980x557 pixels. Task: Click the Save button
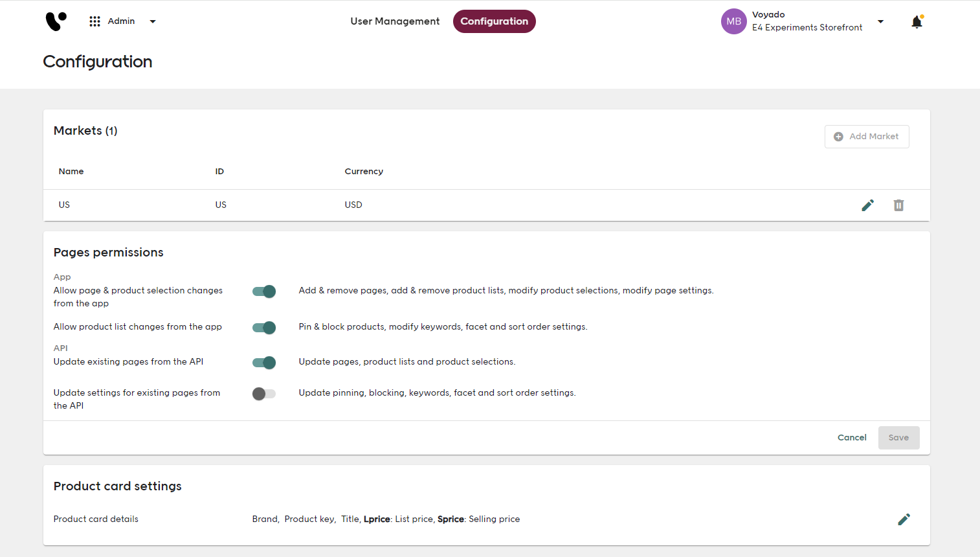coord(898,438)
